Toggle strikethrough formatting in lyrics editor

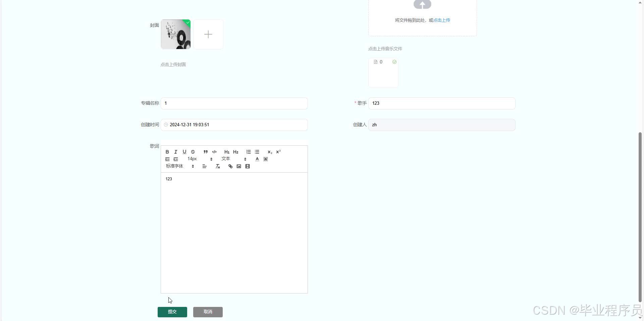click(x=193, y=152)
